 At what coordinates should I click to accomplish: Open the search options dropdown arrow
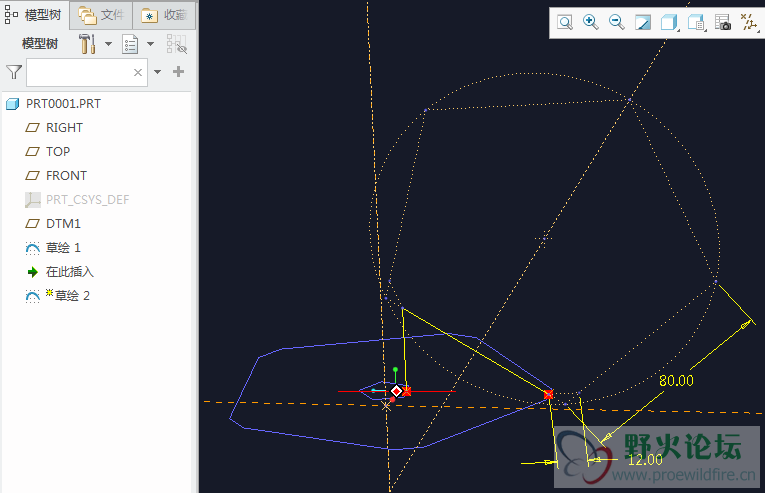pyautogui.click(x=157, y=72)
